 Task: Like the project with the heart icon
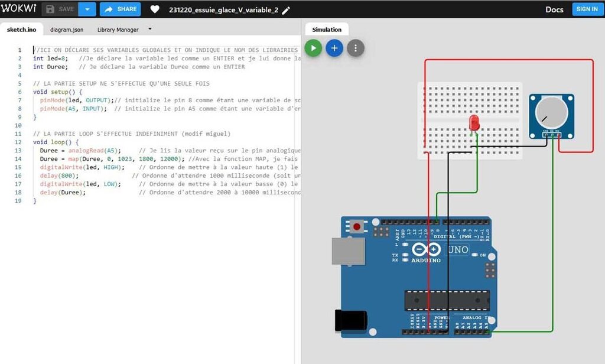click(155, 9)
